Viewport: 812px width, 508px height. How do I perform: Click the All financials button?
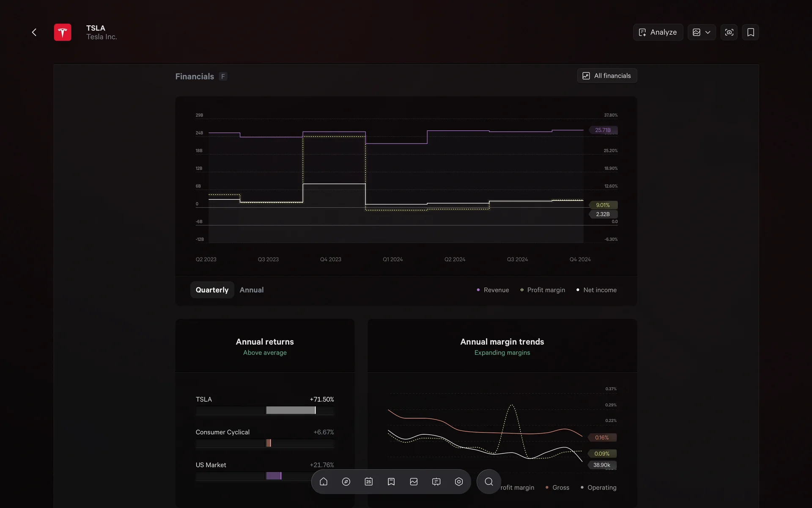click(607, 76)
